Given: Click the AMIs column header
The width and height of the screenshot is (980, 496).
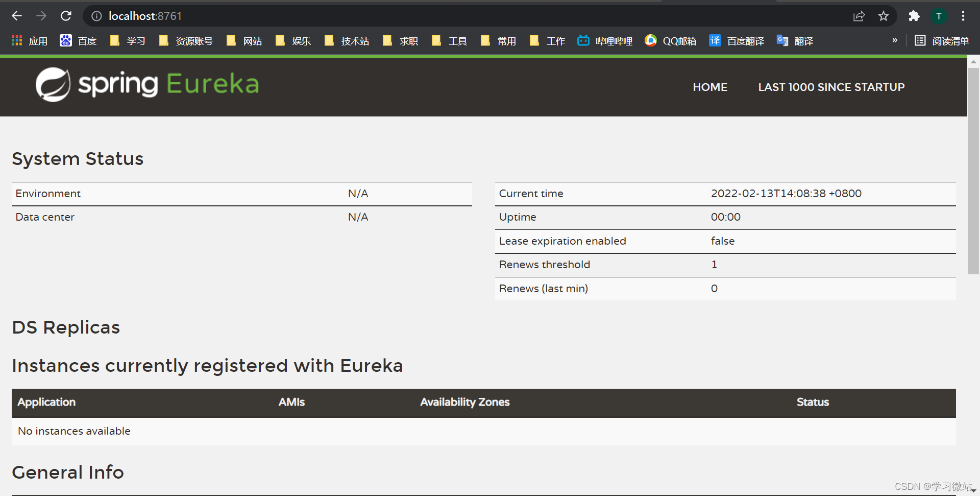Looking at the screenshot, I should [x=291, y=403].
